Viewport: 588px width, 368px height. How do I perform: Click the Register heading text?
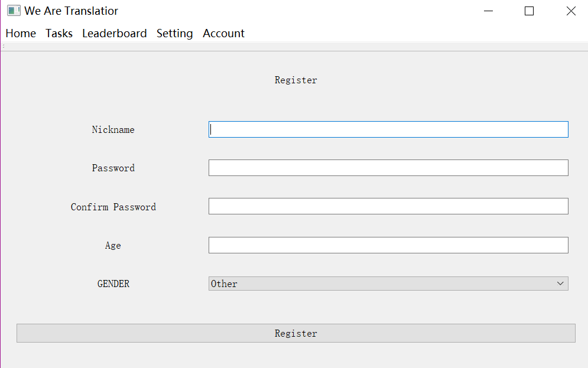point(296,80)
